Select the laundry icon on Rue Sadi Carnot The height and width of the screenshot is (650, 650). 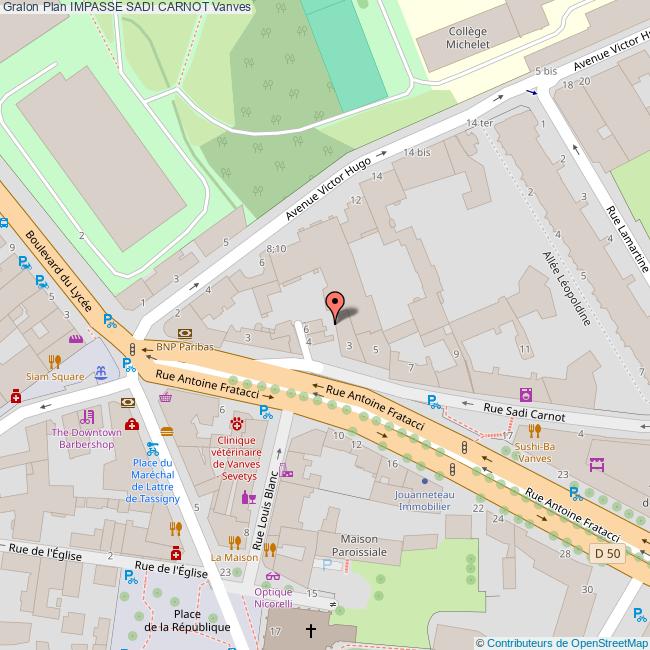(x=526, y=395)
